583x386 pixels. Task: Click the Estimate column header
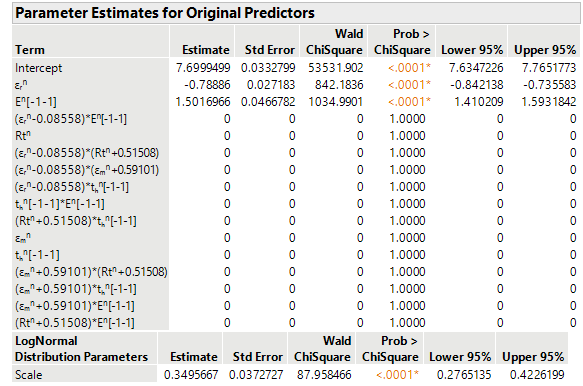click(x=206, y=49)
